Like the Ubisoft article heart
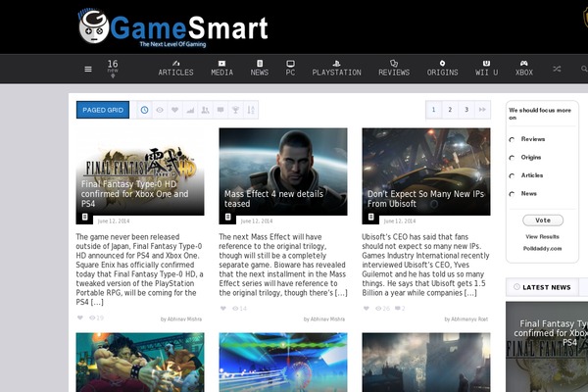 click(x=367, y=309)
